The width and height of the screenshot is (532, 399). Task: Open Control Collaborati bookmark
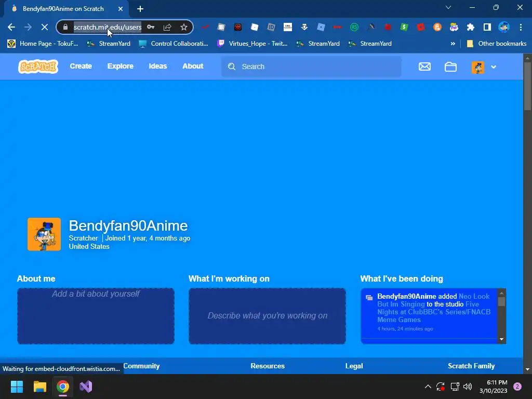click(x=174, y=44)
